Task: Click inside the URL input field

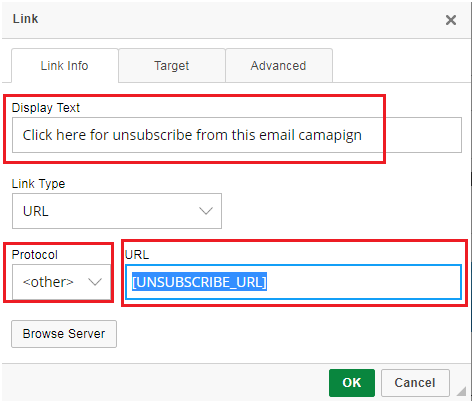Action: [x=293, y=282]
